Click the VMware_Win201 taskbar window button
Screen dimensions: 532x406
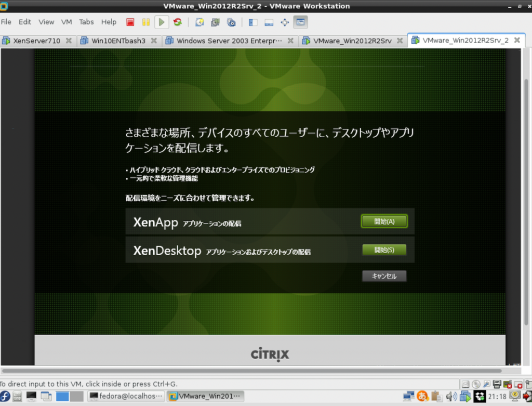click(205, 396)
